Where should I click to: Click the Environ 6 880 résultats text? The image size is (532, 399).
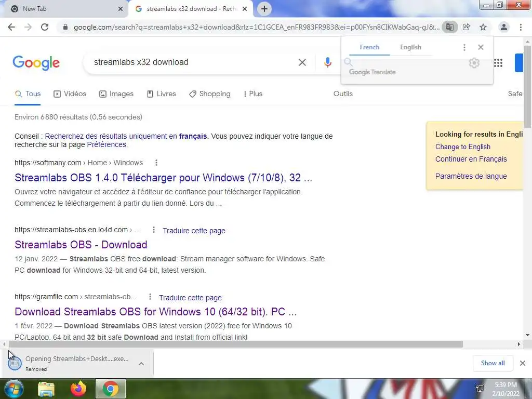pyautogui.click(x=78, y=117)
